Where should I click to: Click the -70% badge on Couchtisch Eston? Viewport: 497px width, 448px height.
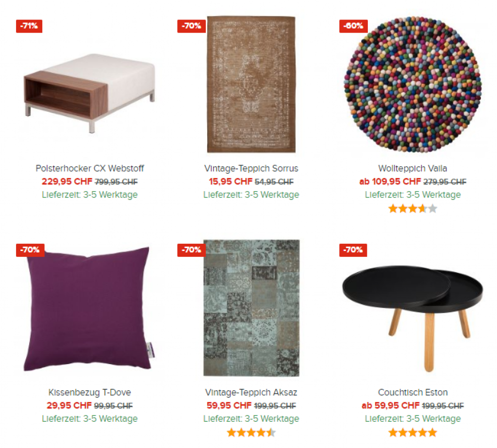coord(353,250)
